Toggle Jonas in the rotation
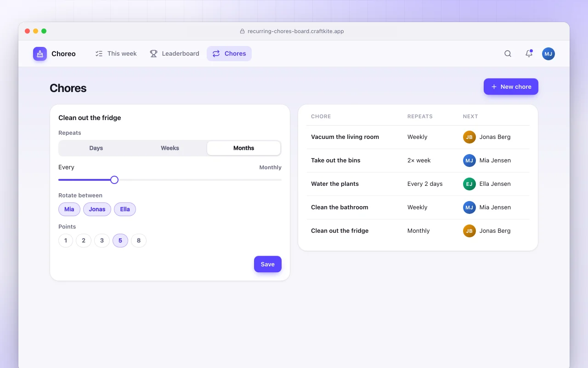Screen dimensions: 588x368 tap(97, 209)
